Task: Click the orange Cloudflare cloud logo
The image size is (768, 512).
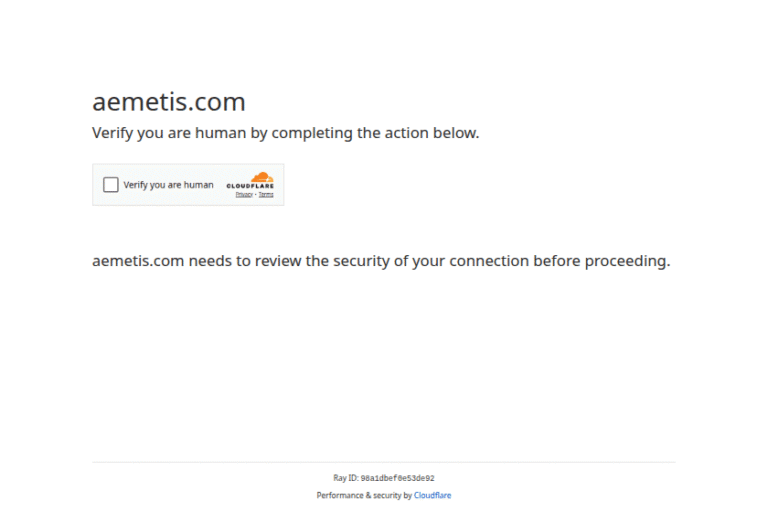Action: (x=262, y=177)
